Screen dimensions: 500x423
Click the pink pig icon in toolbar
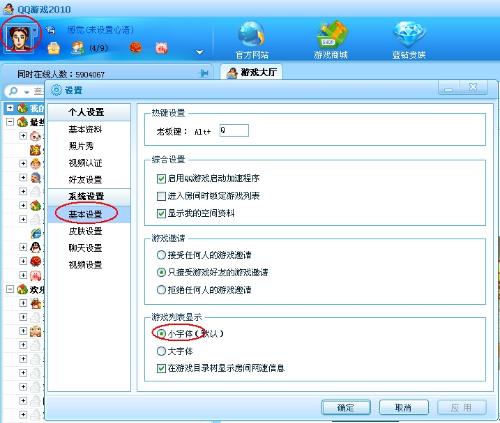162,48
